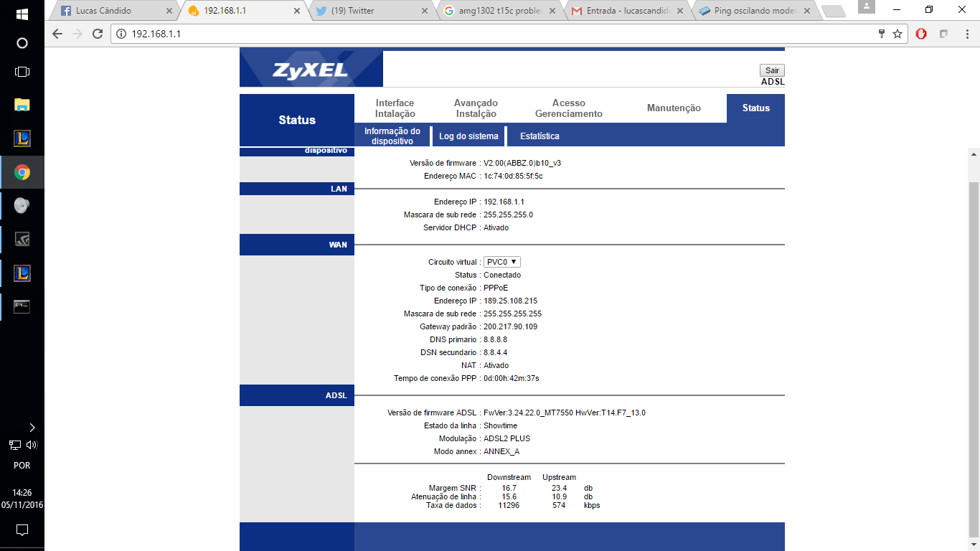Open a new Chrome tab
Image resolution: width=980 pixels, height=551 pixels.
click(x=832, y=11)
